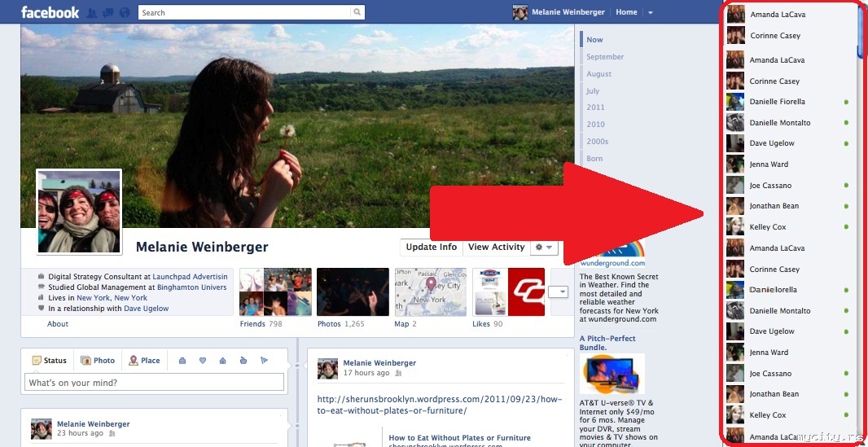The width and height of the screenshot is (868, 447).
Task: Click Melanie Weinberger name on 23 hours post
Action: (x=93, y=423)
